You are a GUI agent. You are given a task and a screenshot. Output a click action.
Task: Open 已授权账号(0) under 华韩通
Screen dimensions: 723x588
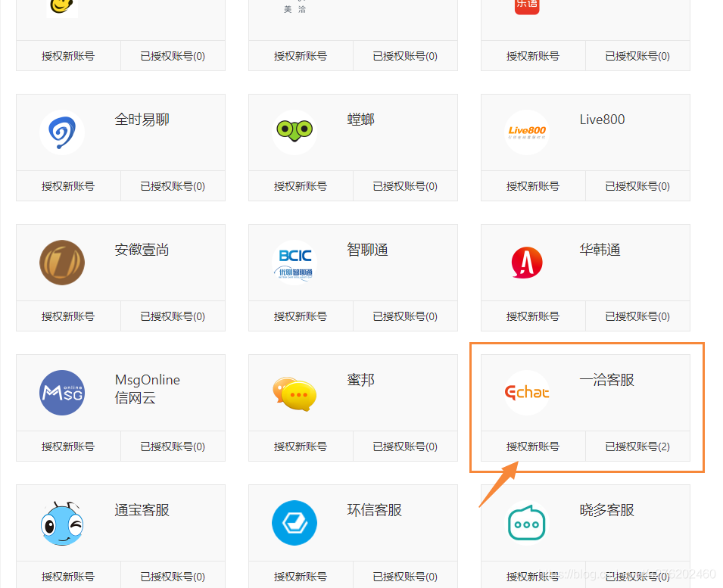[637, 316]
